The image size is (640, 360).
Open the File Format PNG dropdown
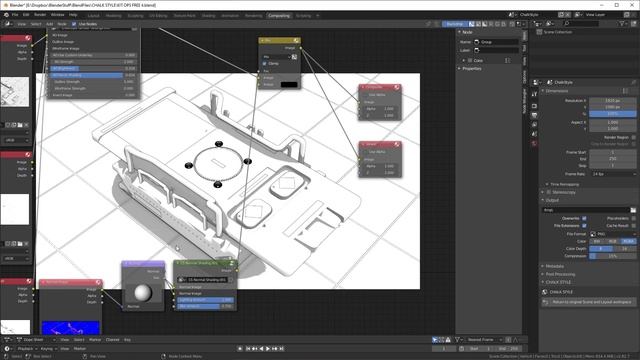click(613, 234)
